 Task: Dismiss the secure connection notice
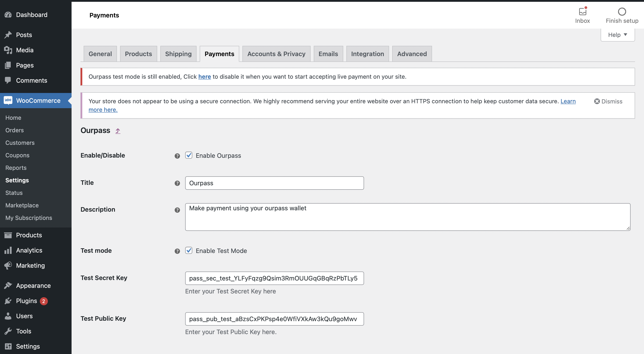tap(608, 101)
